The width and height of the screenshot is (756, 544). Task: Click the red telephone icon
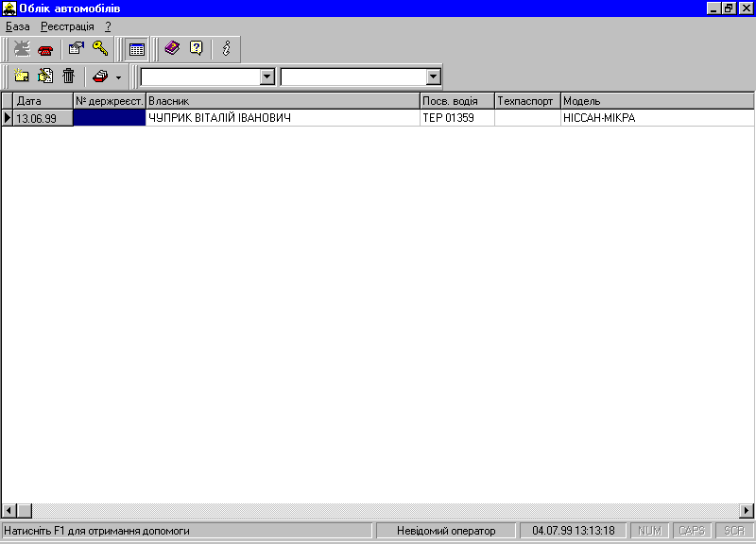pyautogui.click(x=45, y=50)
